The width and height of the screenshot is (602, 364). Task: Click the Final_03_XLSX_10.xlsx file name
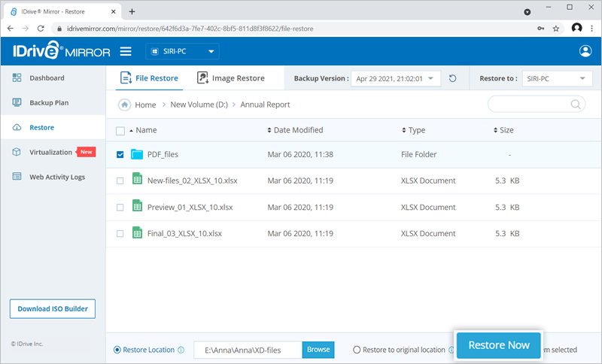pyautogui.click(x=184, y=234)
